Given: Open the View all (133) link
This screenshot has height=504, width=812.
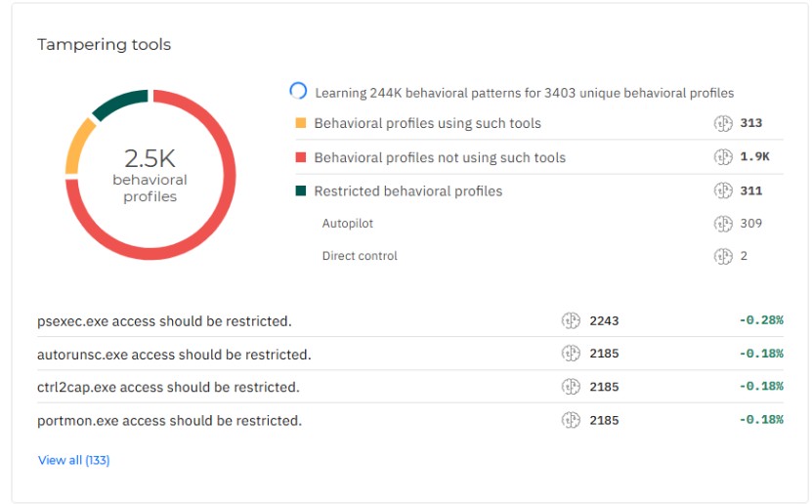Looking at the screenshot, I should point(73,460).
